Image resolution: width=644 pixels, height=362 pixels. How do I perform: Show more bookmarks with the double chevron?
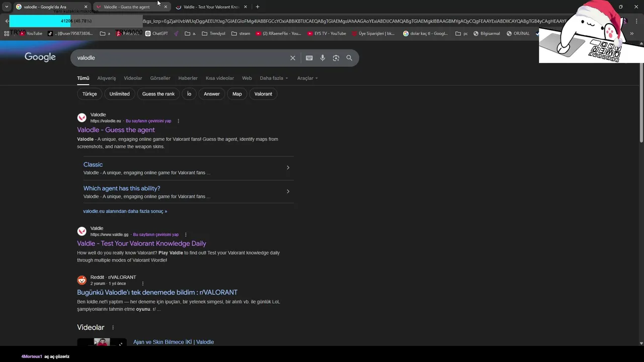tap(632, 34)
